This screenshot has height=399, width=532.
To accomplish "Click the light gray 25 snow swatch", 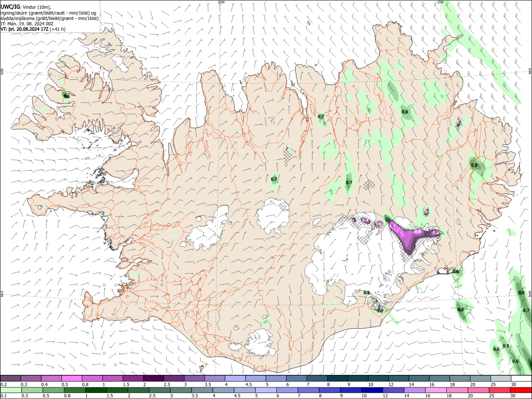I will tap(500, 379).
